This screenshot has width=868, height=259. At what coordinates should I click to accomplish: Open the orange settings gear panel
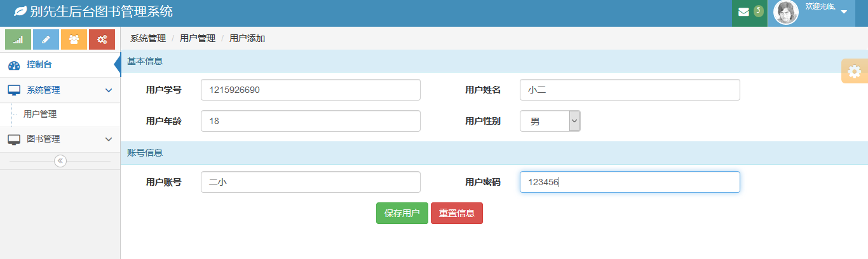point(855,71)
